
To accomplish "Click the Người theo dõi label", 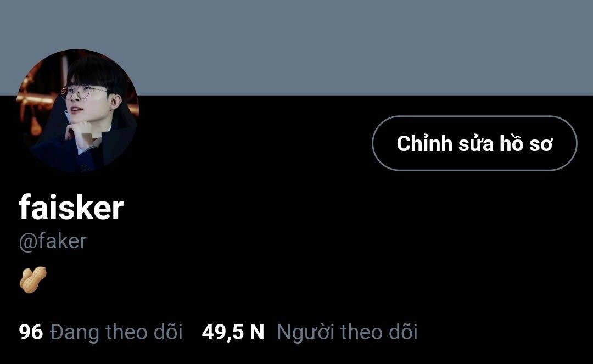I will [347, 332].
